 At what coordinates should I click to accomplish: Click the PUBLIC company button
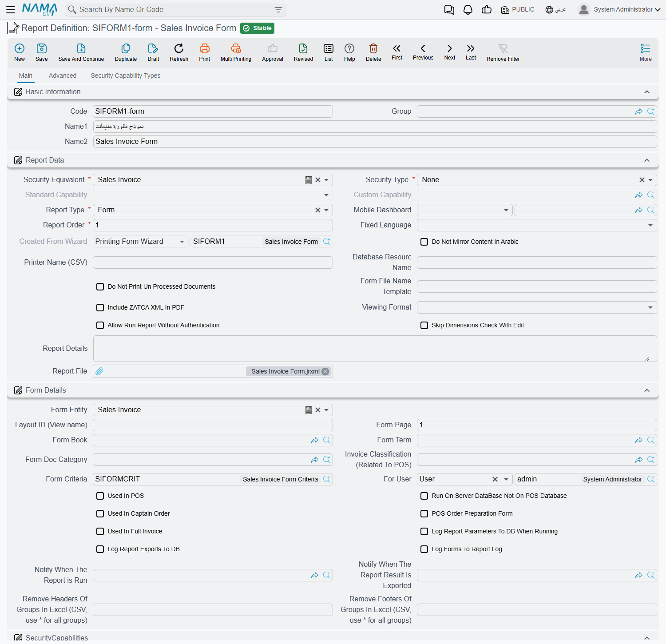[518, 9]
